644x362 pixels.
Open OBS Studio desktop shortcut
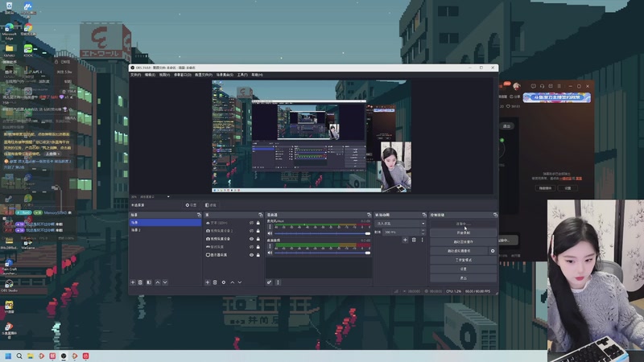coord(9,286)
